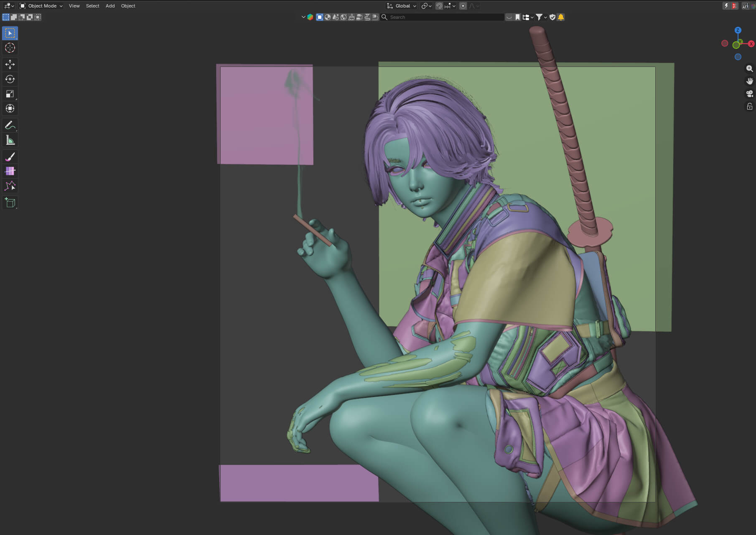This screenshot has height=535, width=756.
Task: Open the Select menu
Action: [92, 6]
